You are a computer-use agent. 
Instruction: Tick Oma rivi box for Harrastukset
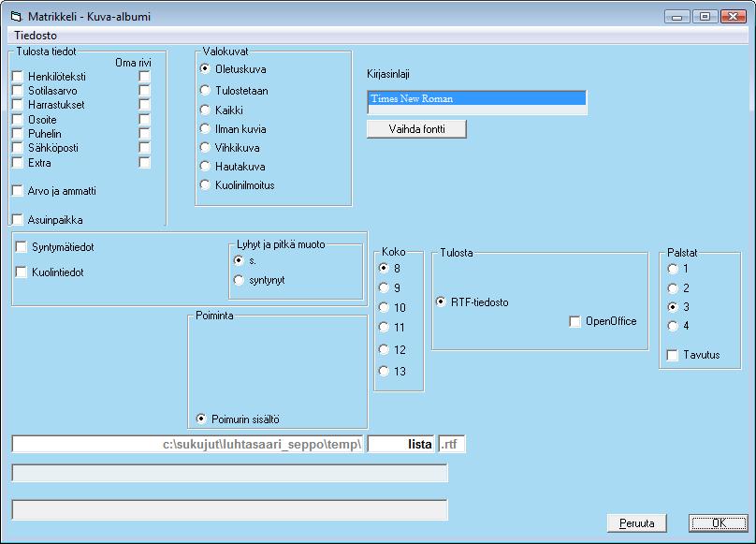click(x=144, y=104)
